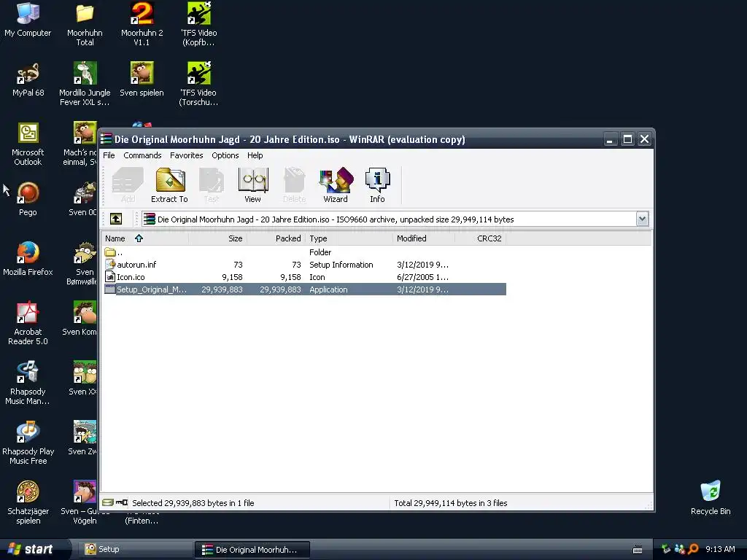Open the Favorites menu

186,155
